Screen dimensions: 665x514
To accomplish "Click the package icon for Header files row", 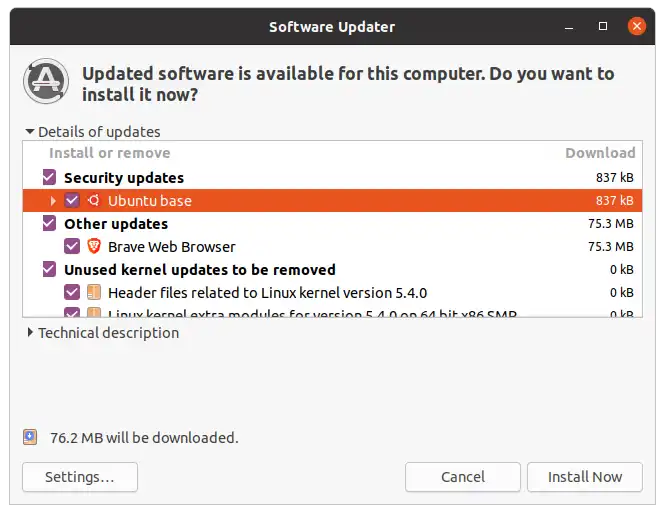I will (94, 292).
